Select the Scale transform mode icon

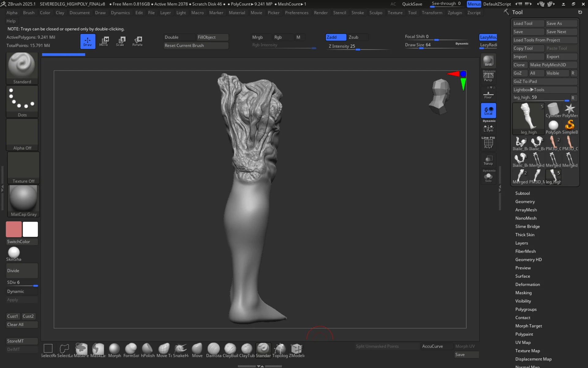coord(120,41)
